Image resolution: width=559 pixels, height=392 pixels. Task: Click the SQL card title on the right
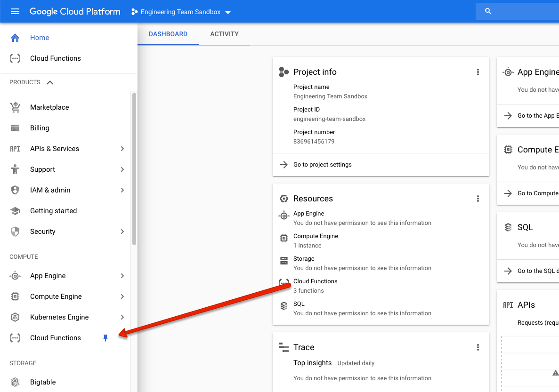525,227
